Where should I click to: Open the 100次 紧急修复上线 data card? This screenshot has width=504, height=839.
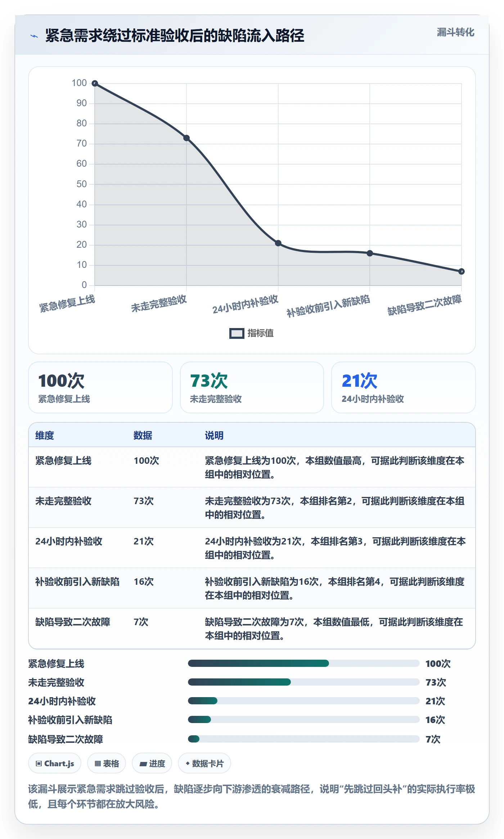point(100,387)
